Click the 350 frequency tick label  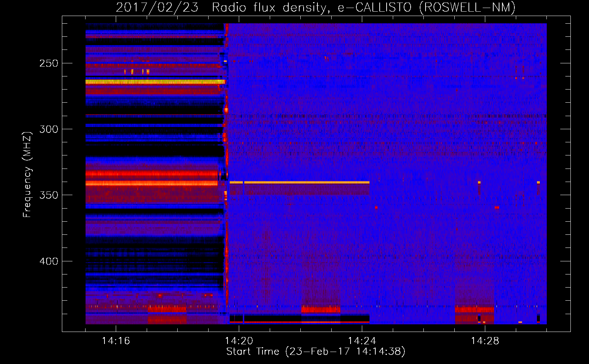49,195
